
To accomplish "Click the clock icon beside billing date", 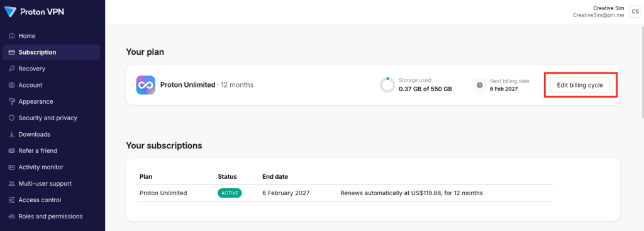I will point(480,85).
